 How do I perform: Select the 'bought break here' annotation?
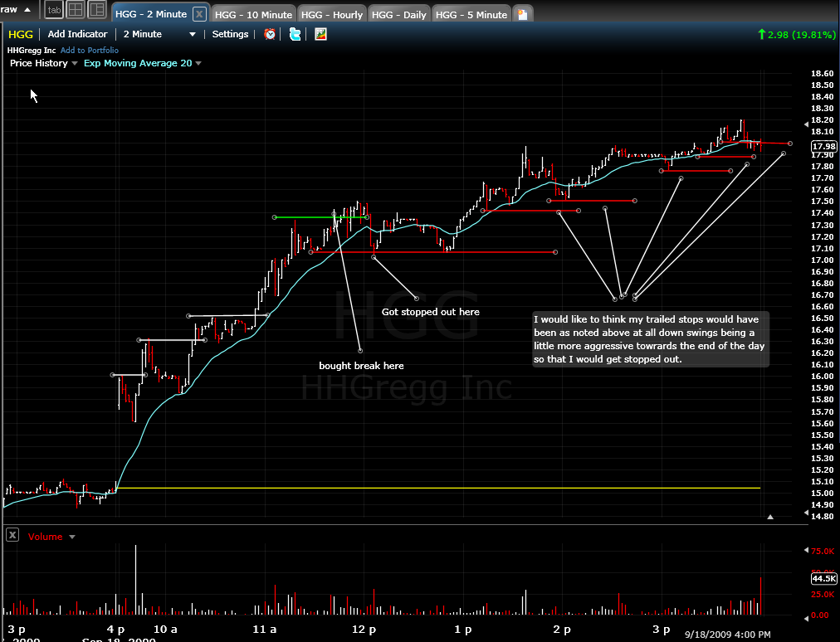pyautogui.click(x=361, y=366)
